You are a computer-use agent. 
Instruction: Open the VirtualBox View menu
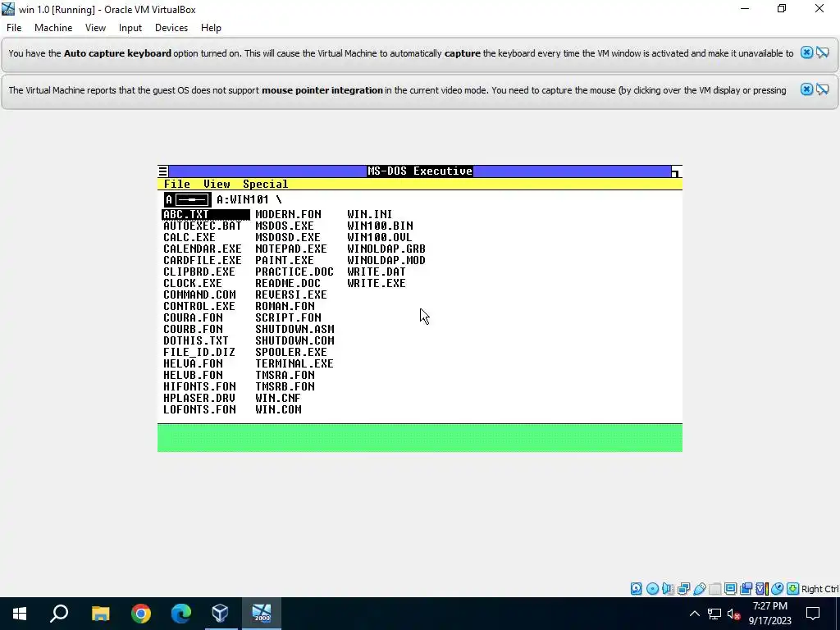[x=95, y=28]
